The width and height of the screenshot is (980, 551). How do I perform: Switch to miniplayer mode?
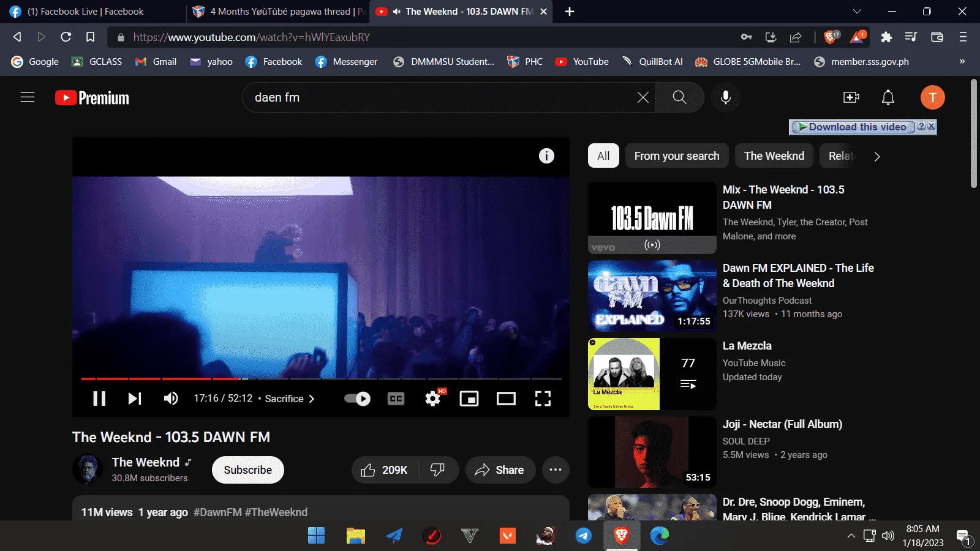pos(469,399)
